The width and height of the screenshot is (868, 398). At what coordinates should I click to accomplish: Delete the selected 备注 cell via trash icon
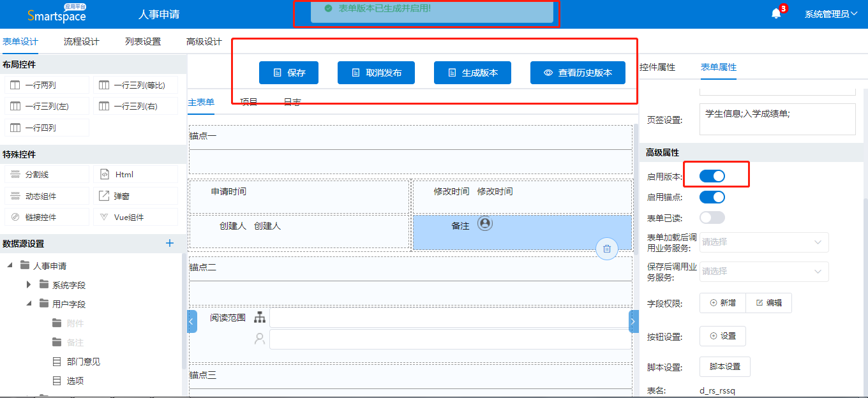tap(607, 249)
